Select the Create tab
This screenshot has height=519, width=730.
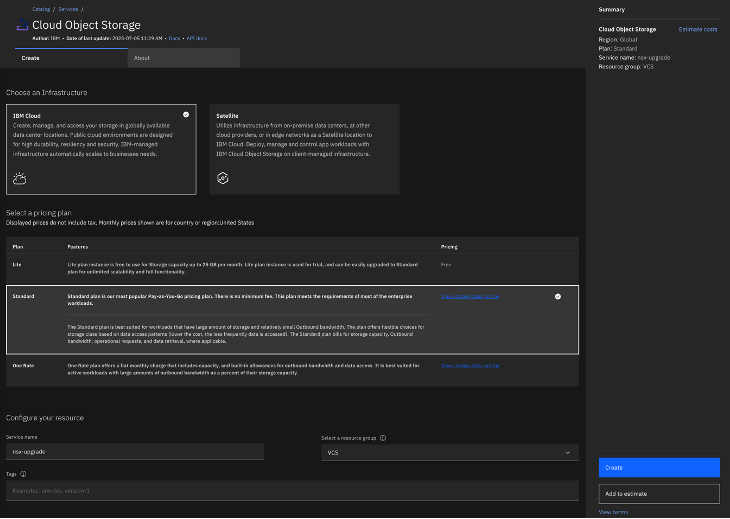31,58
